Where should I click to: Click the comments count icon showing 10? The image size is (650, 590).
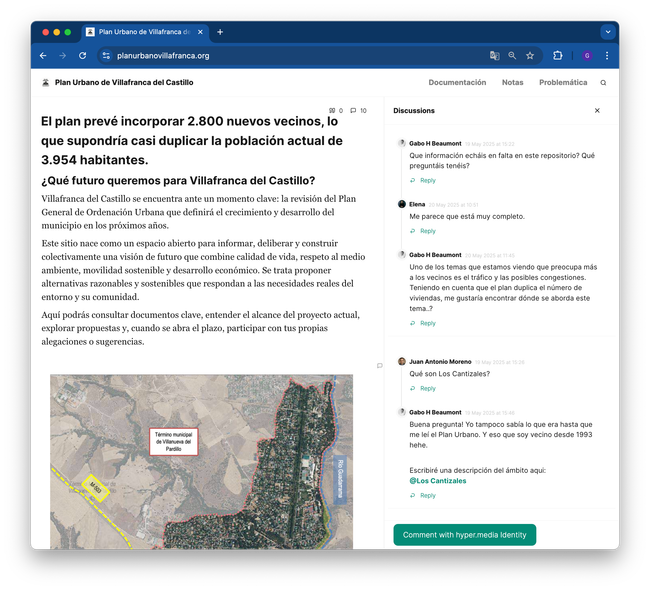[358, 111]
